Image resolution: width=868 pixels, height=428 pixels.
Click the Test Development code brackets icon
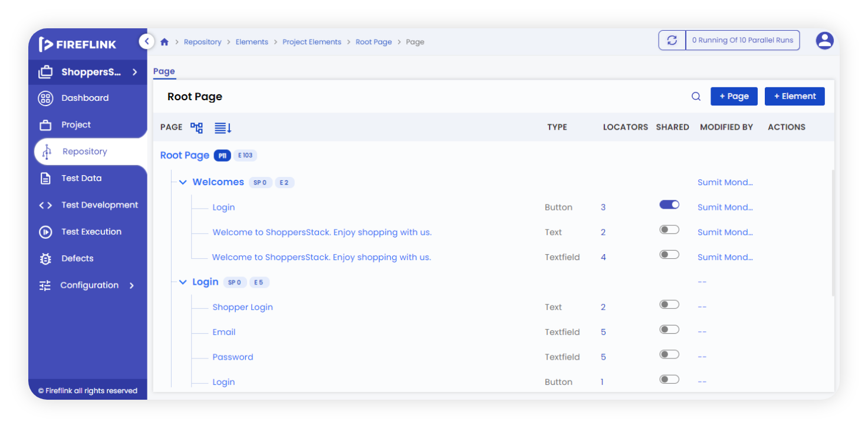point(45,205)
